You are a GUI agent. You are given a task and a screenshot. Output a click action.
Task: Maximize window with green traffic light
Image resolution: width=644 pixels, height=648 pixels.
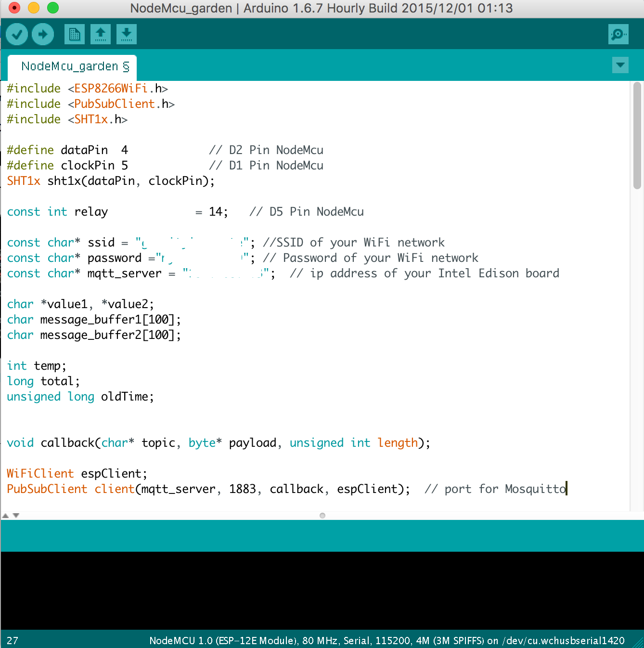pyautogui.click(x=53, y=8)
